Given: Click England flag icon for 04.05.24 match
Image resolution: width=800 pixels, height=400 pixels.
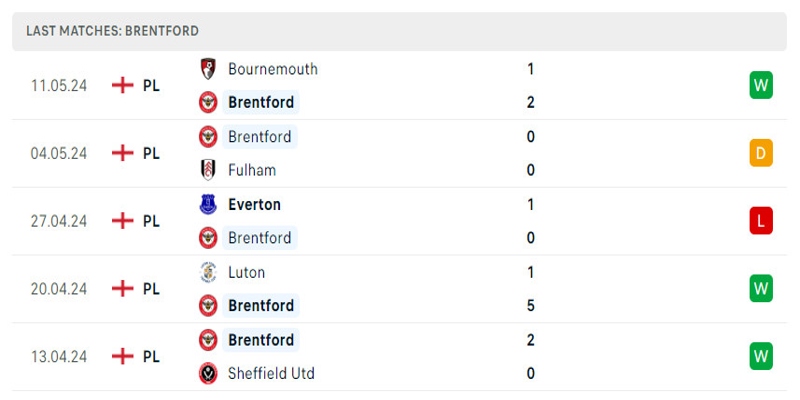Looking at the screenshot, I should pyautogui.click(x=122, y=153).
